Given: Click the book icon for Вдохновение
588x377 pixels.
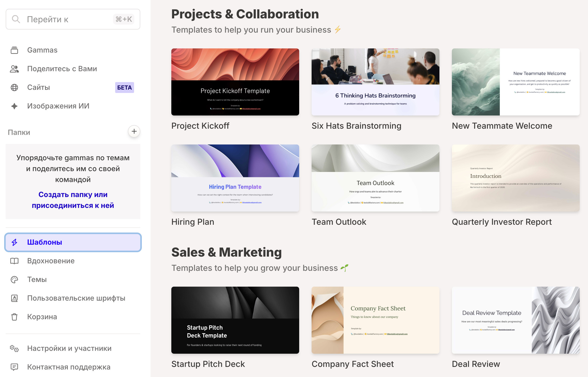Looking at the screenshot, I should [x=14, y=261].
